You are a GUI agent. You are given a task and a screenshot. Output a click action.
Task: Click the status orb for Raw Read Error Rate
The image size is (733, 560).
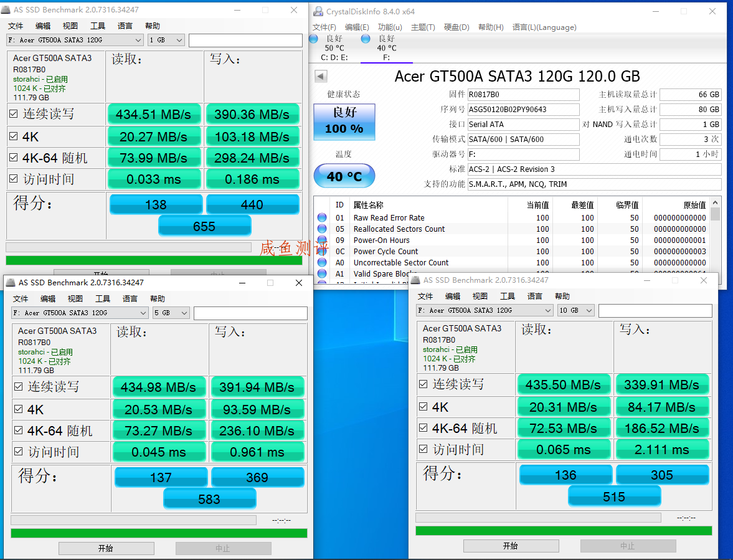(322, 217)
